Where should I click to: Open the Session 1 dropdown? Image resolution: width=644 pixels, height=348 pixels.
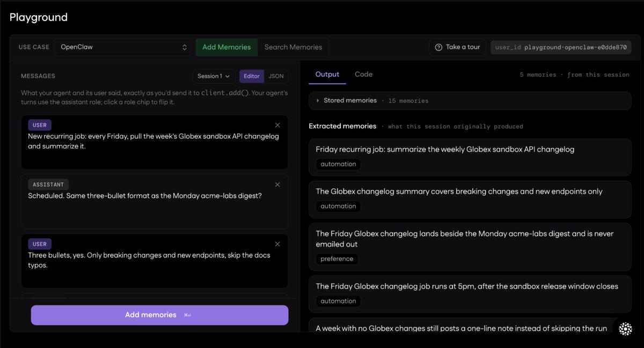214,76
